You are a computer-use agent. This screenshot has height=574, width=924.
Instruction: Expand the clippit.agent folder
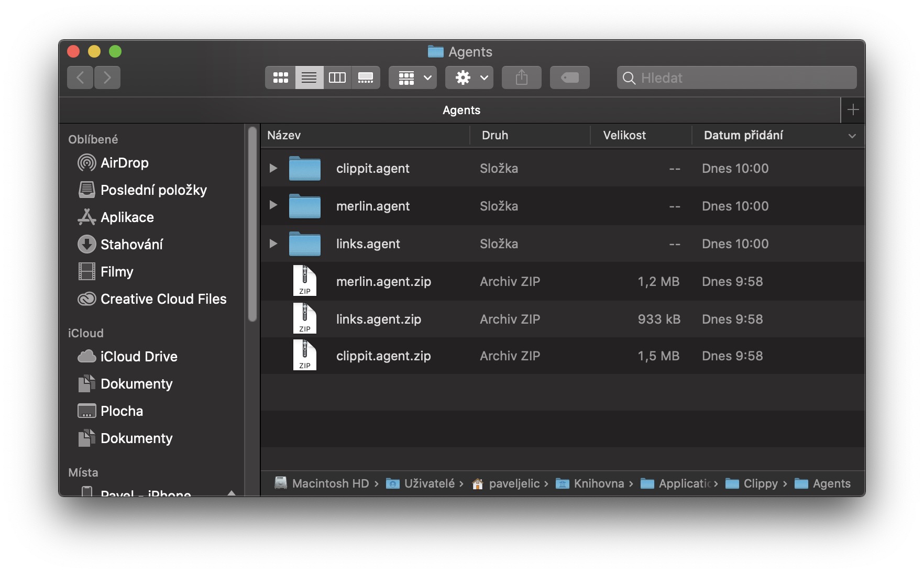tap(273, 168)
